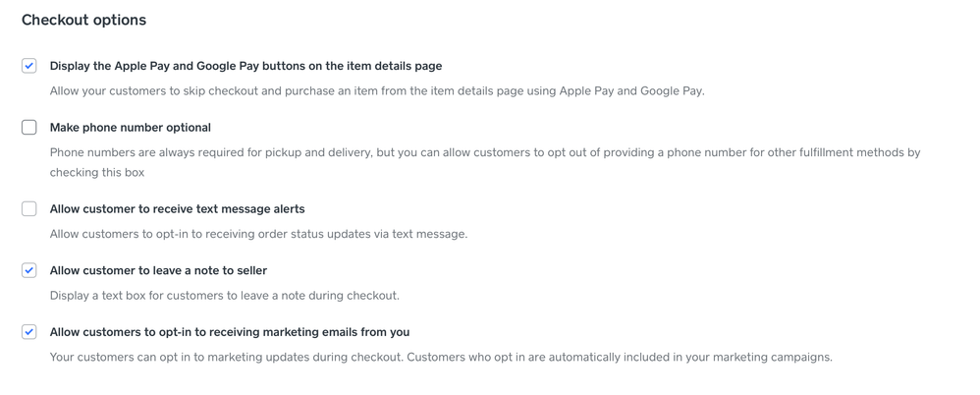Uncheck the leave a note to seller checkbox
Screen dimensions: 980x395
(29, 270)
